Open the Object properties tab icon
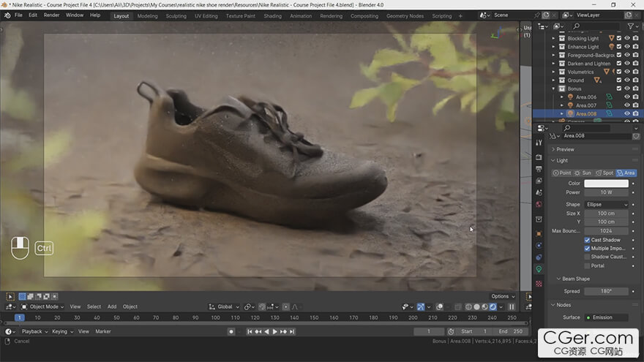The image size is (644, 362). coord(539,233)
